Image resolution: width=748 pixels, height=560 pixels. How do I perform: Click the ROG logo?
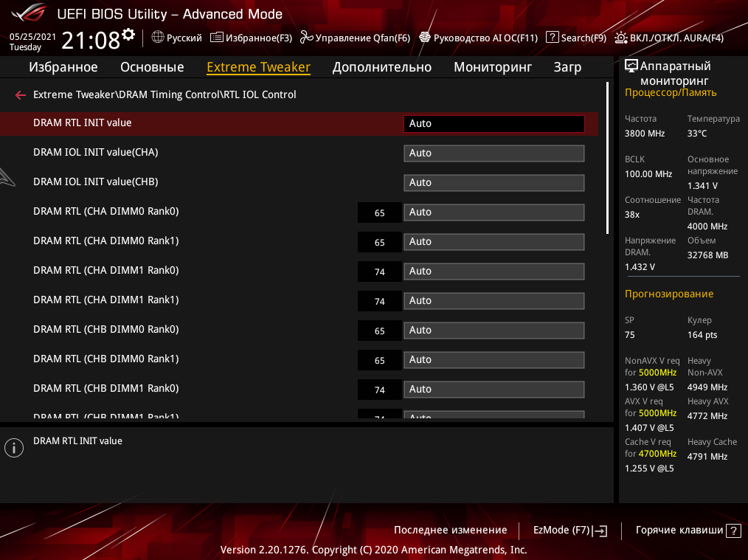29,13
